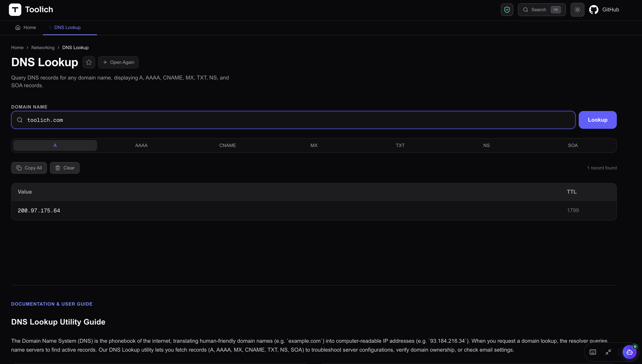Click the DNS Lookup Utility Guide heading
This screenshot has width=642, height=364.
[x=58, y=322]
